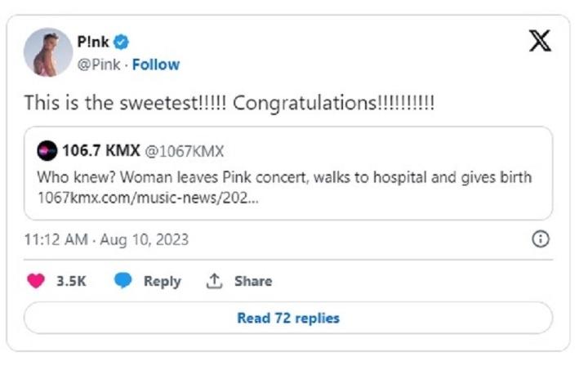Open the info circle icon
The width and height of the screenshot is (588, 370).
click(540, 239)
